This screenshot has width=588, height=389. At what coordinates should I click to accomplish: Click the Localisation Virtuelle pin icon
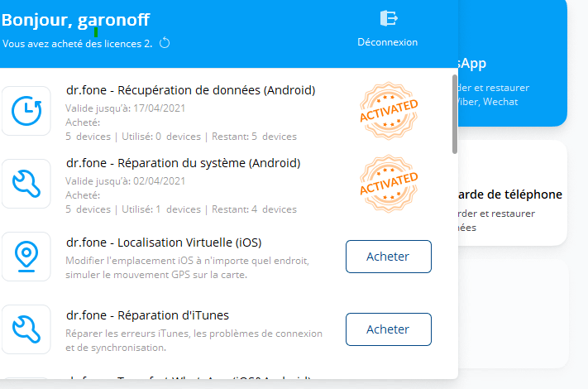26,257
